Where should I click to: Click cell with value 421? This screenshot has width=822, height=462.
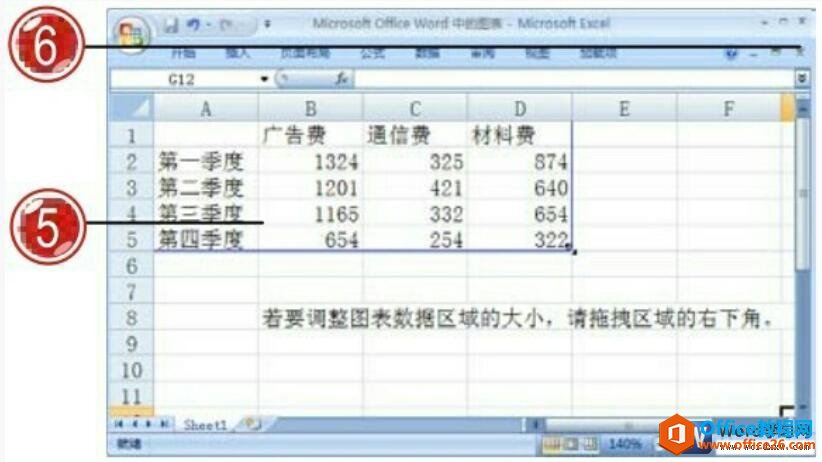pyautogui.click(x=415, y=187)
